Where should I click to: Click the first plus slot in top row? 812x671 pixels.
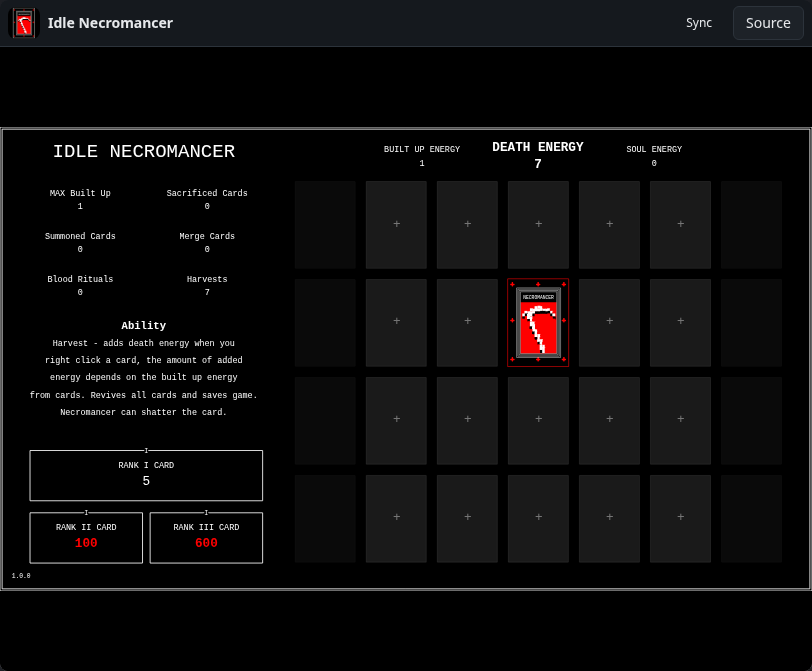(396, 225)
